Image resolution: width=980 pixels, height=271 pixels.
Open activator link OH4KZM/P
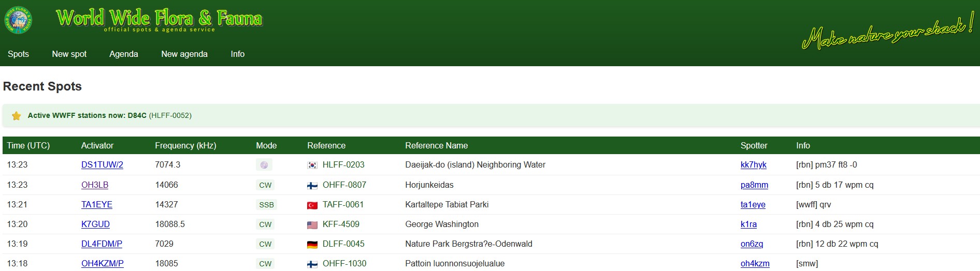[103, 264]
